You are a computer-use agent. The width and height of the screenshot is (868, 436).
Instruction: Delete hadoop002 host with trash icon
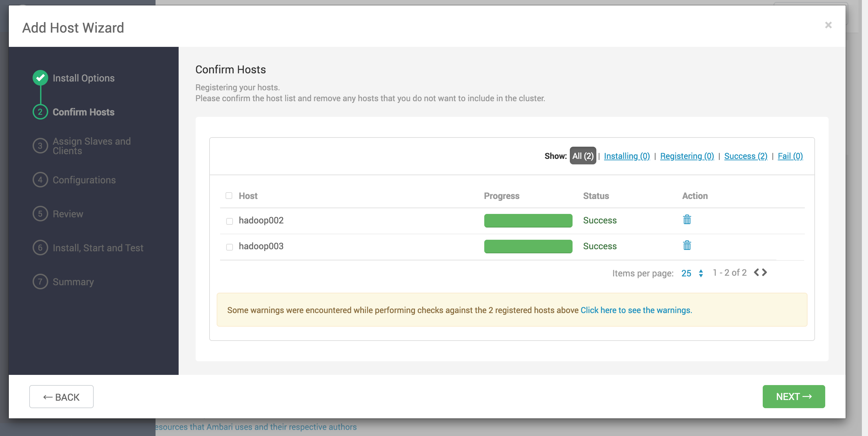click(687, 220)
